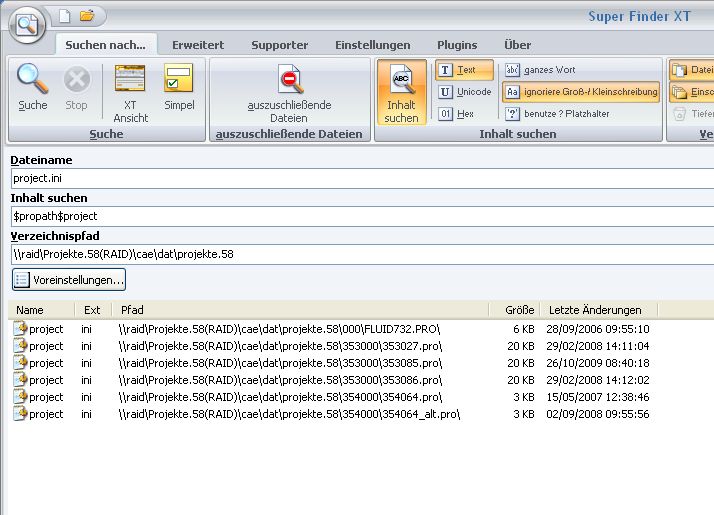The height and width of the screenshot is (515, 714).
Task: Sort results by Ext column header
Action: point(92,310)
